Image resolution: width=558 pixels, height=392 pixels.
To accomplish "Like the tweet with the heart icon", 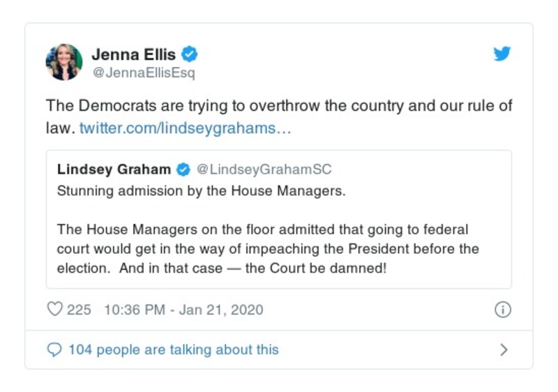I will pos(54,309).
